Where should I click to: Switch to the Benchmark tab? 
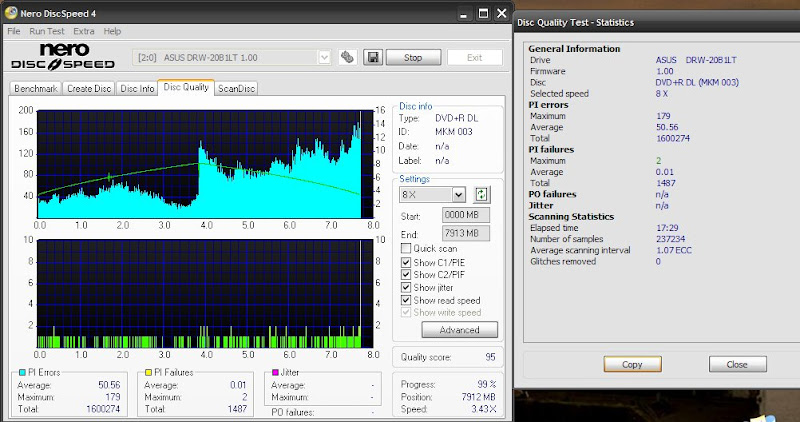(36, 88)
